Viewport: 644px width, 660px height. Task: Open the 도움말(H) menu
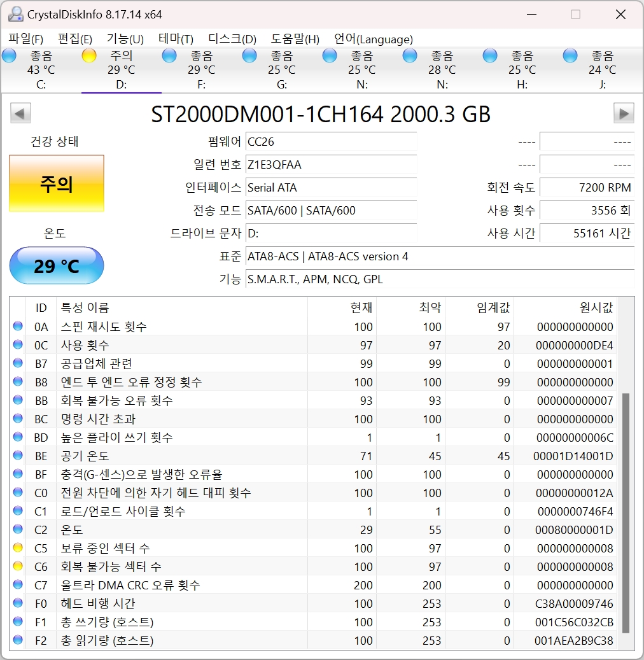pyautogui.click(x=295, y=39)
